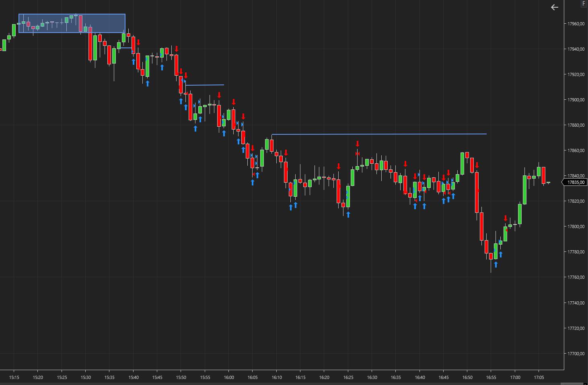The image size is (588, 385).
Task: Click the 17760,00 price axis label
Action: (576, 277)
